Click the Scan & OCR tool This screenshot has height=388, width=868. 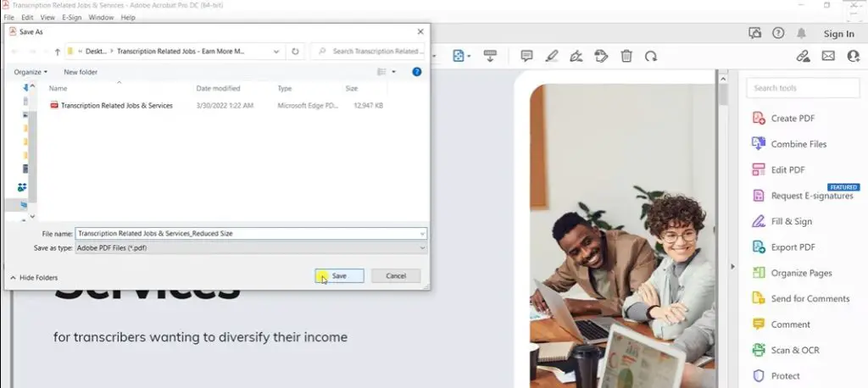point(786,350)
